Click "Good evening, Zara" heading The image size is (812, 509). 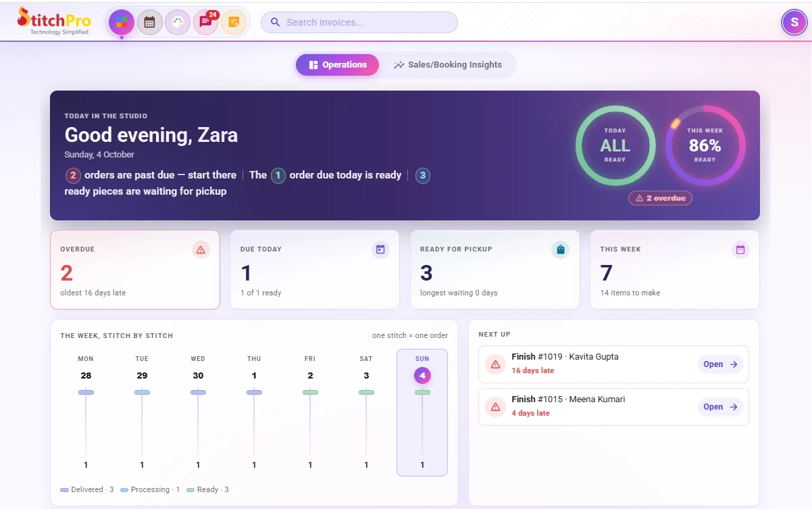[x=151, y=135]
